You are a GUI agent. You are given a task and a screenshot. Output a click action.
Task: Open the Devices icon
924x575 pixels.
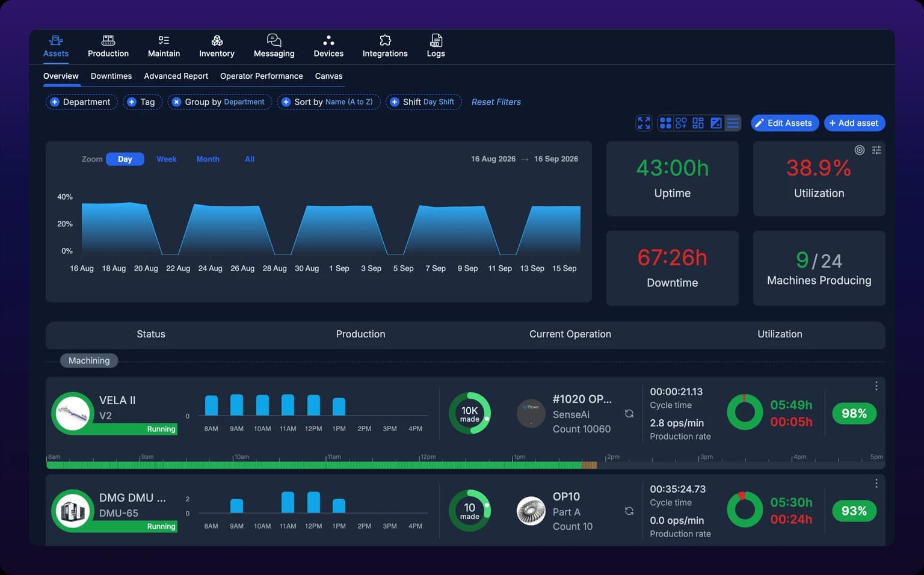(x=328, y=40)
